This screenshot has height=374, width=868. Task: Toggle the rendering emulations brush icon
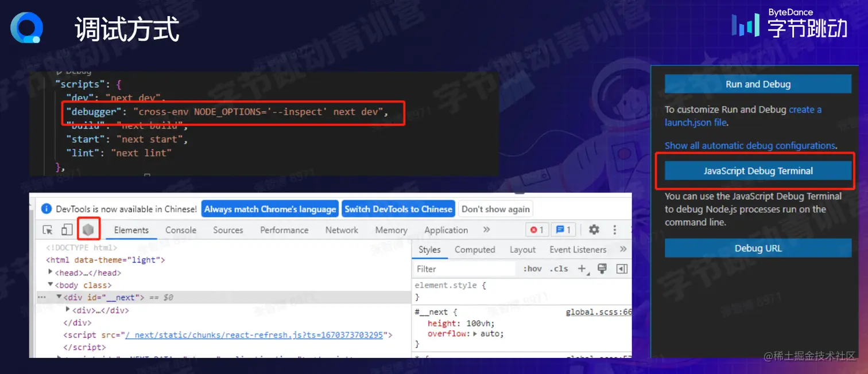[602, 268]
